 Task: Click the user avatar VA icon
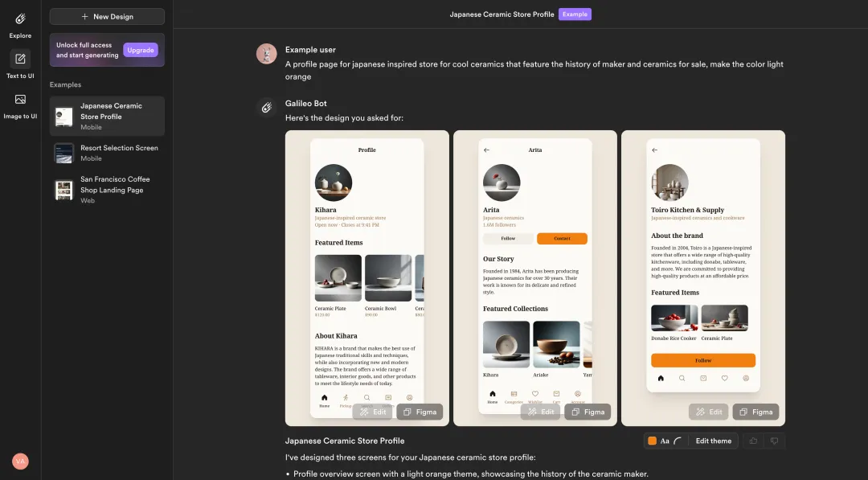(x=20, y=462)
